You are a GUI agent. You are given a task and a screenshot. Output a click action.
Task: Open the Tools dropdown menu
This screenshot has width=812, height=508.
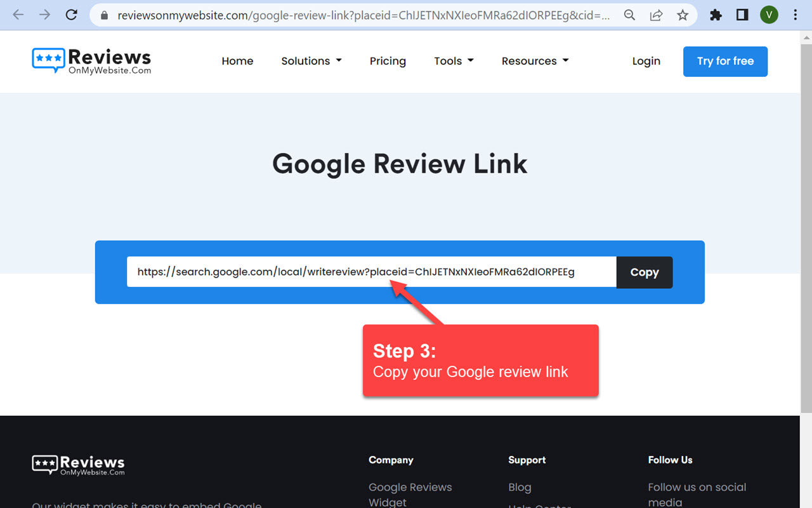(x=454, y=61)
